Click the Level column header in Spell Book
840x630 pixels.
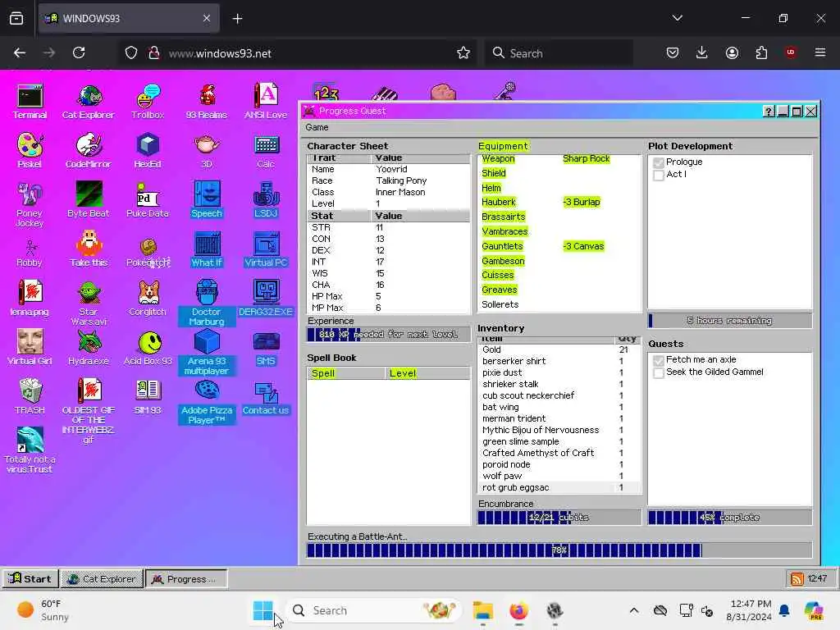pos(427,373)
